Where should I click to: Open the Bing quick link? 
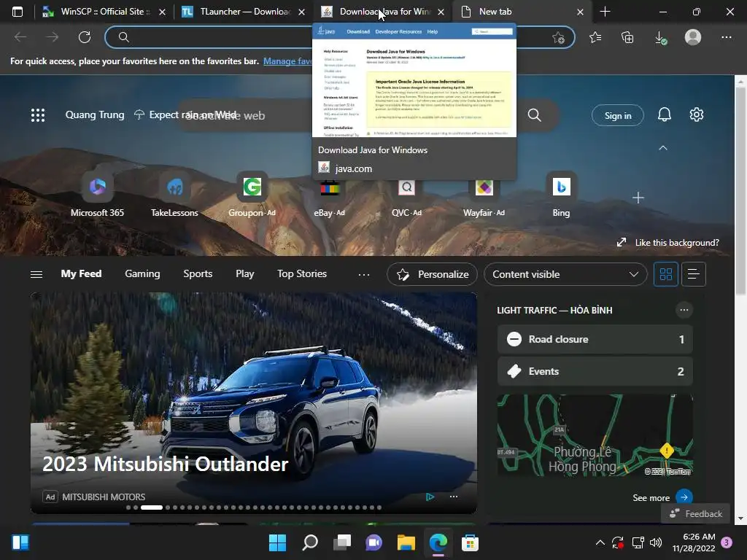(x=561, y=194)
